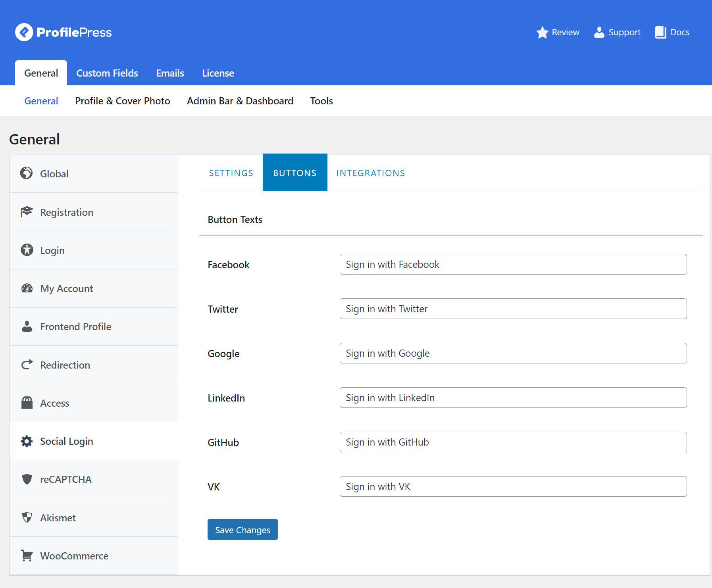
Task: Click the Support link text
Action: tap(624, 33)
